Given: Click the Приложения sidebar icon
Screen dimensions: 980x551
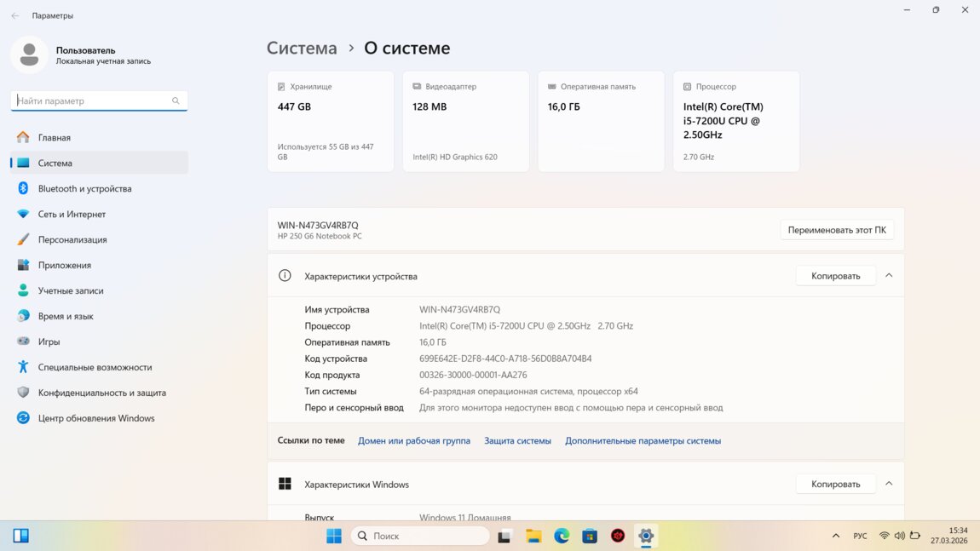Looking at the screenshot, I should click(x=23, y=265).
